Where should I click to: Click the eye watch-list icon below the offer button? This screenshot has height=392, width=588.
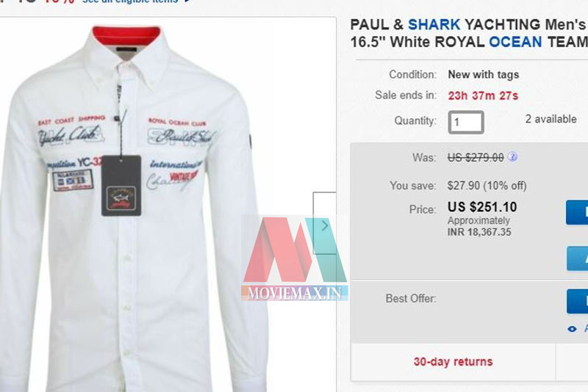pyautogui.click(x=572, y=329)
